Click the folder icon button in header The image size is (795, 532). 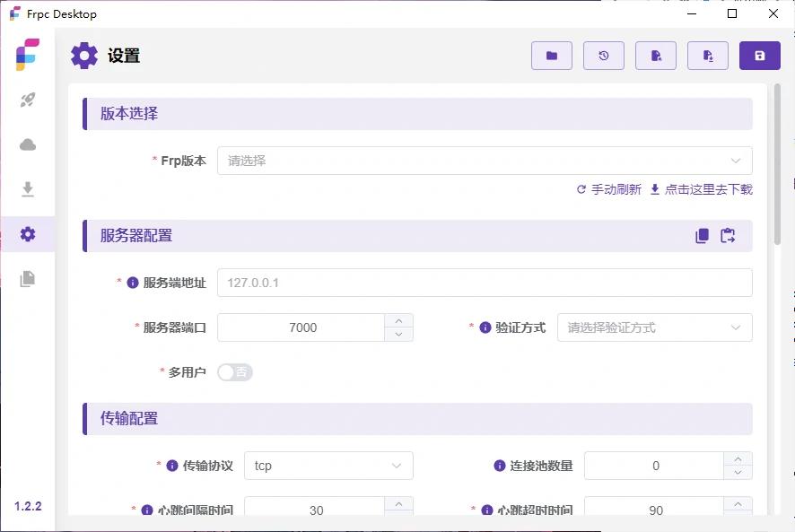click(552, 56)
